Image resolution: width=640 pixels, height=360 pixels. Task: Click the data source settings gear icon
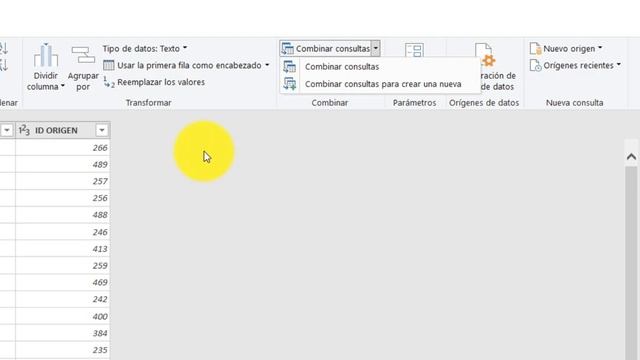(x=489, y=60)
